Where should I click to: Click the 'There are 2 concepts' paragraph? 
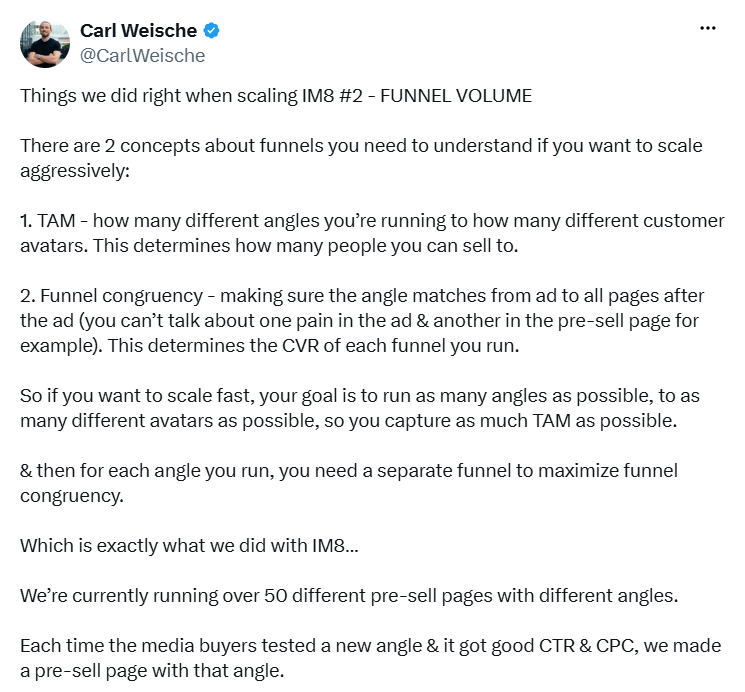tap(361, 158)
